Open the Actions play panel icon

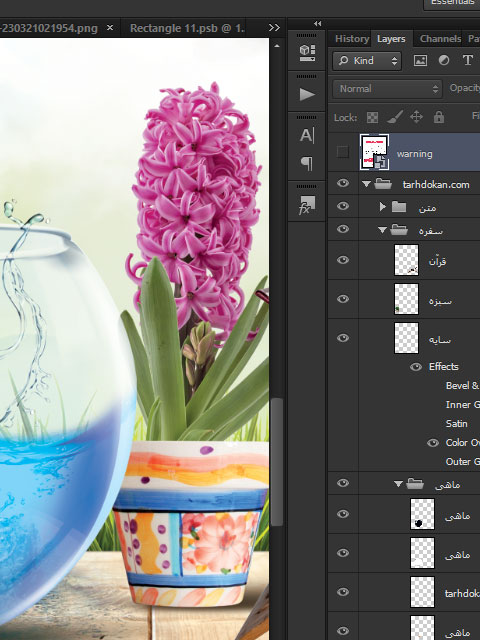click(307, 94)
